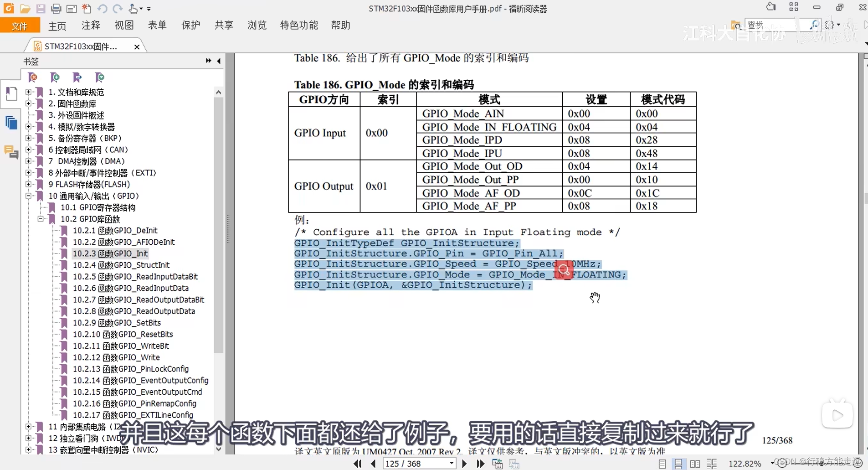Select facing pages view mode icon
The width and height of the screenshot is (868, 470).
click(695, 464)
